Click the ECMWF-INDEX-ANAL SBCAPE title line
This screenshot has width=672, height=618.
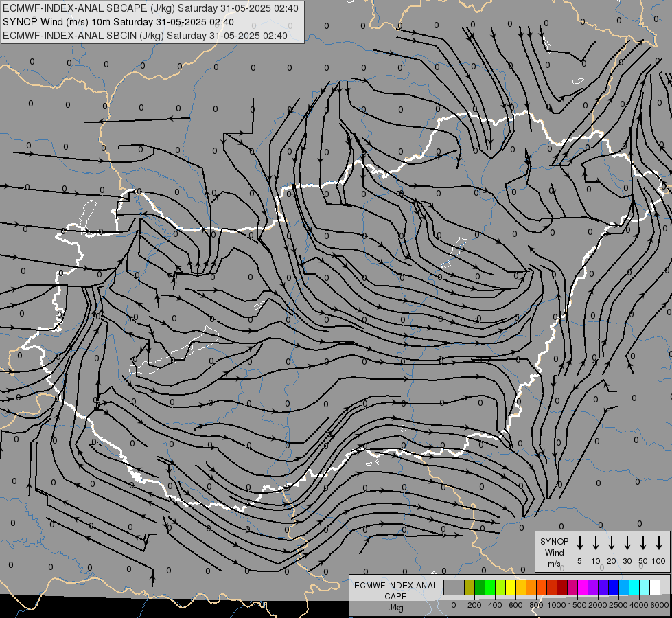[x=150, y=8]
